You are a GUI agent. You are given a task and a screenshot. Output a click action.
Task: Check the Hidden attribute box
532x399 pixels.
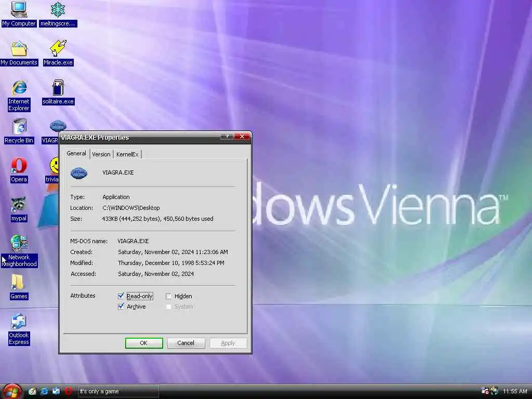click(168, 296)
